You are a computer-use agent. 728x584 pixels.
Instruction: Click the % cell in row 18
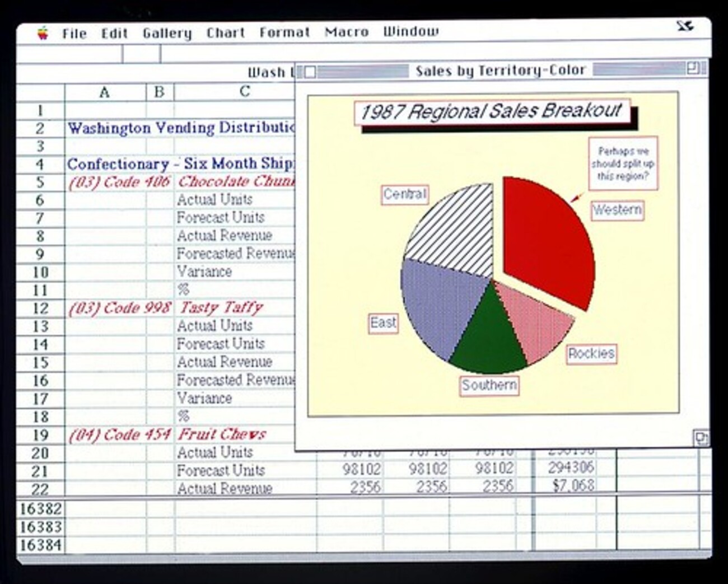click(x=183, y=417)
